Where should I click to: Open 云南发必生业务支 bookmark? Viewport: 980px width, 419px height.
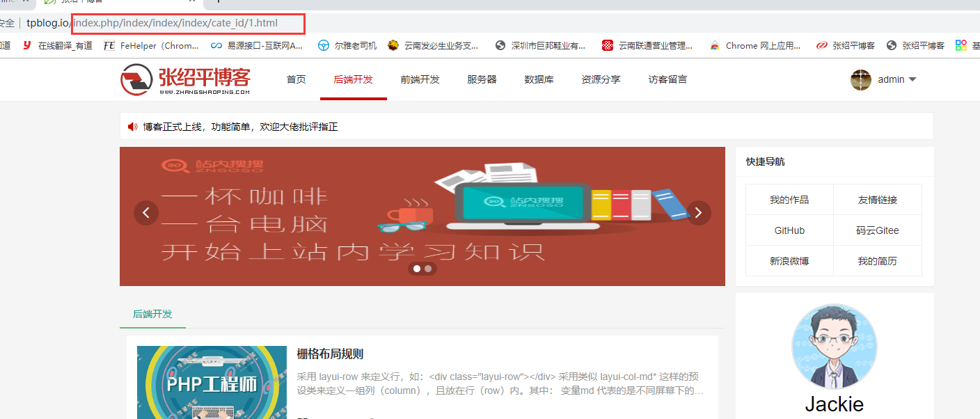(x=433, y=45)
